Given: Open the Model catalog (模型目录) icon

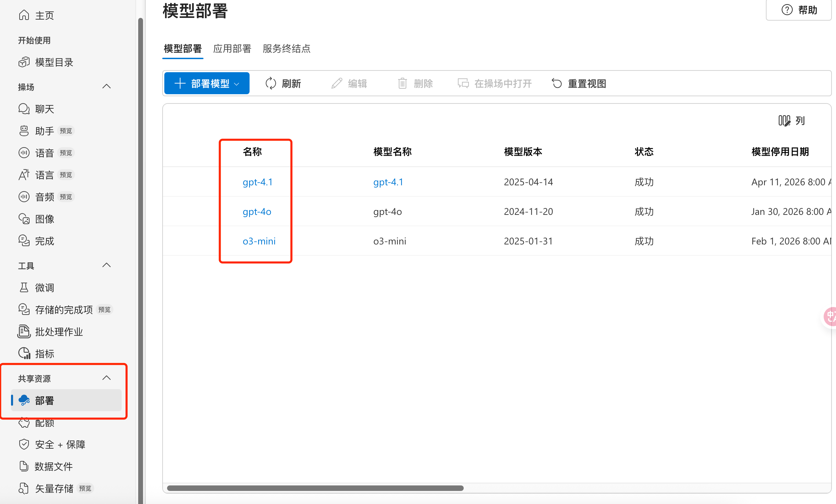Looking at the screenshot, I should click(24, 62).
